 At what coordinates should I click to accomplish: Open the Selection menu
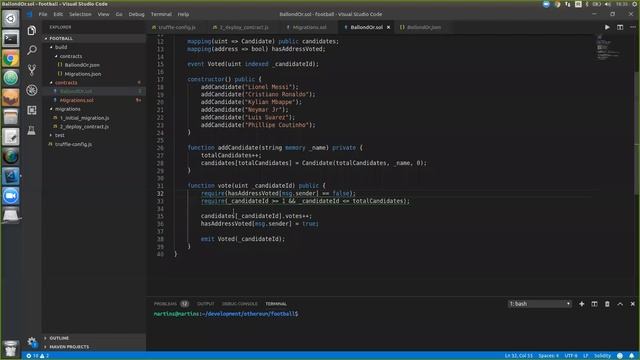[80, 14]
